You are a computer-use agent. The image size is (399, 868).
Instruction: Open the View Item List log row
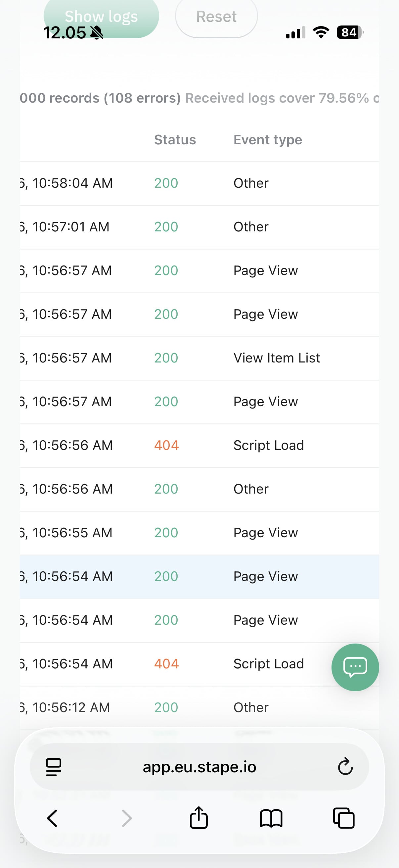[199, 358]
